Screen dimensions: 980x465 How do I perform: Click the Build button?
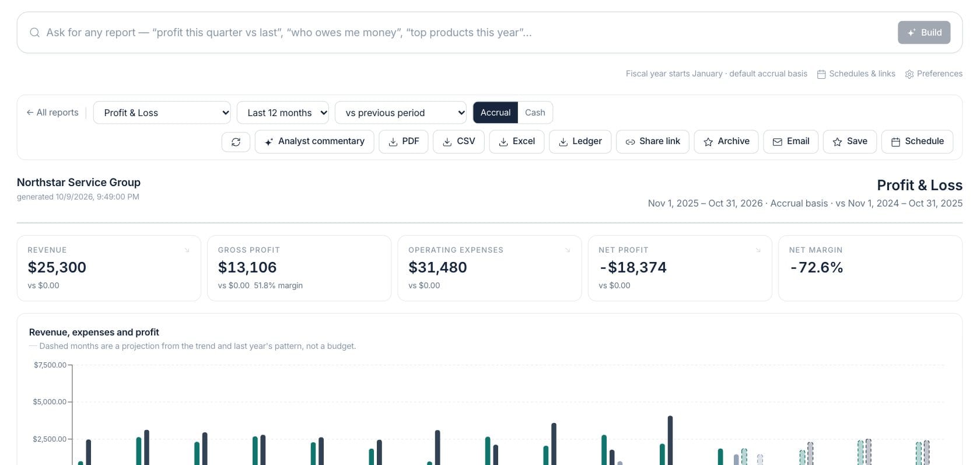click(924, 33)
